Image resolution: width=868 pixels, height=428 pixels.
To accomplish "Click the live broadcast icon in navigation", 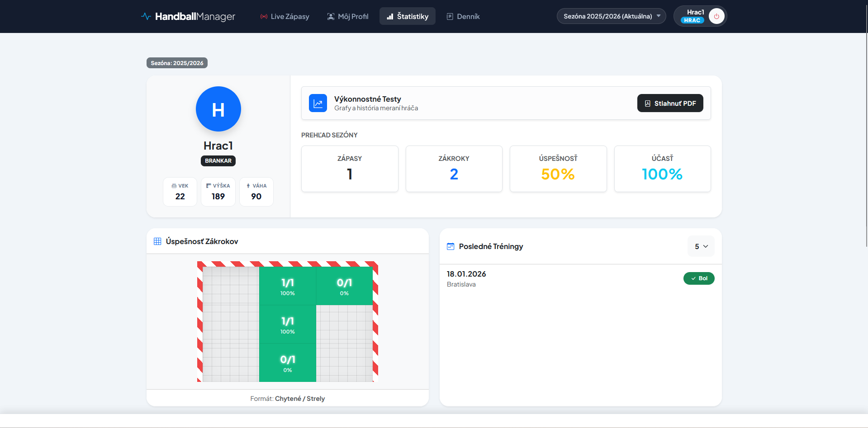I will pyautogui.click(x=264, y=17).
